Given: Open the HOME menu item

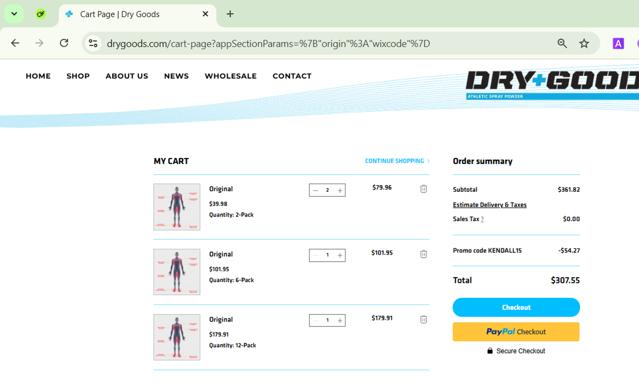Looking at the screenshot, I should point(38,76).
